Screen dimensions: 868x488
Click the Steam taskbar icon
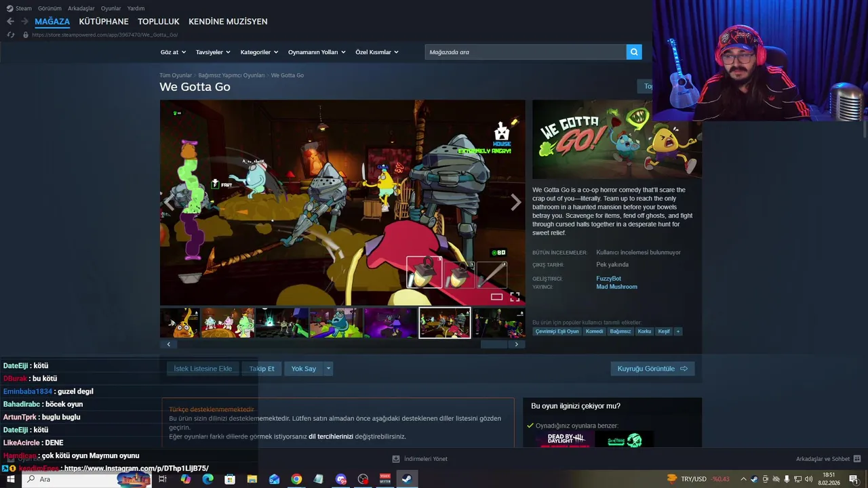[x=407, y=479]
